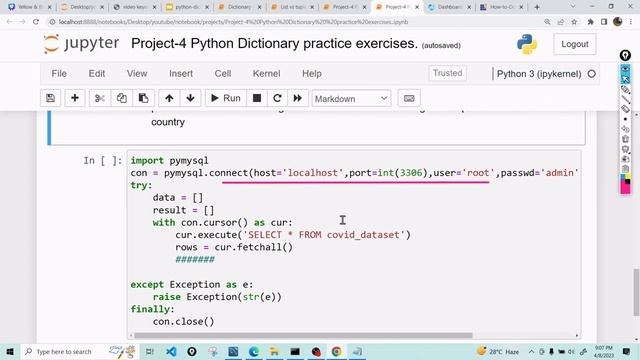This screenshot has width=640, height=360.
Task: Open the browser extensions puzzle icon
Action: [x=590, y=22]
